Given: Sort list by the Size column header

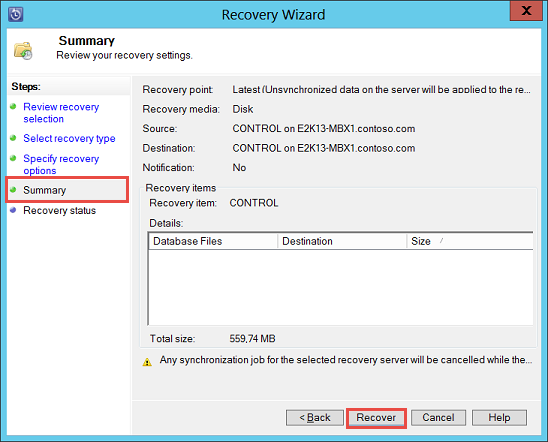Looking at the screenshot, I should click(x=470, y=241).
